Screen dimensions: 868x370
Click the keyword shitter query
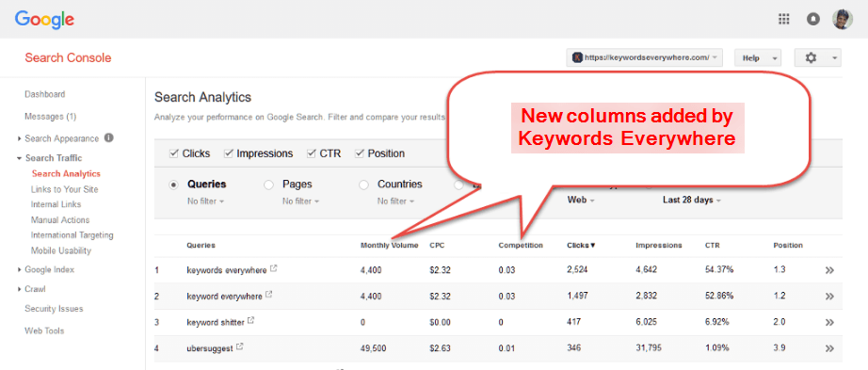(216, 322)
